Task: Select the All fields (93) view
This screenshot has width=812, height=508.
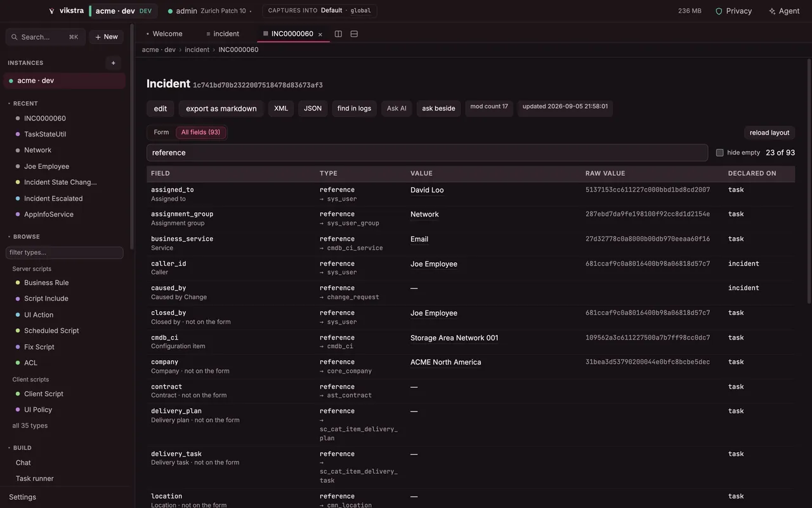Action: [200, 132]
